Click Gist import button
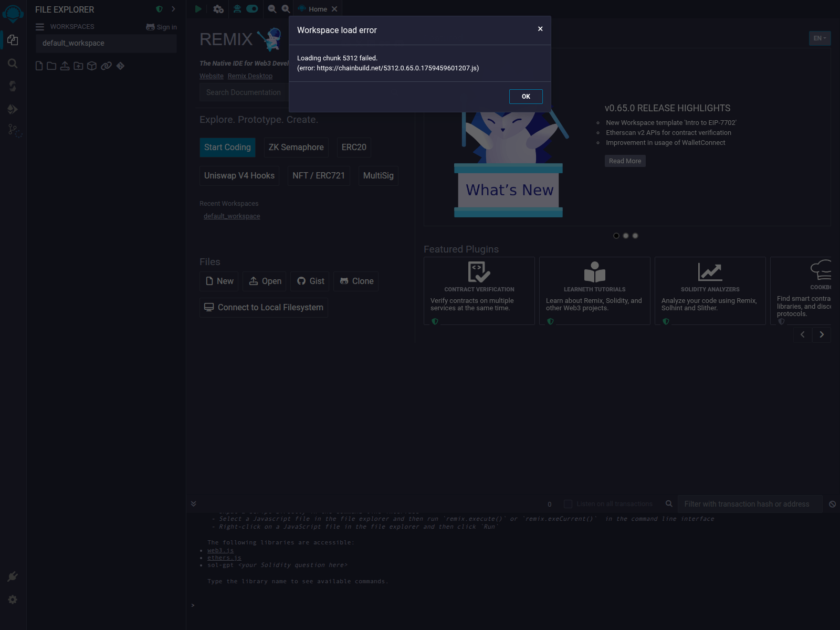 (310, 281)
